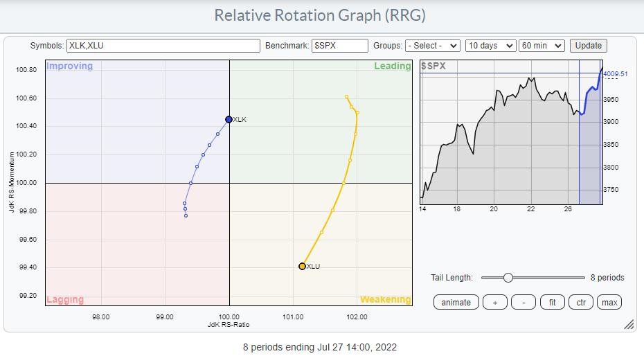Screen dimensions: 644x356
Task: Maximize chart with max button
Action: [609, 302]
